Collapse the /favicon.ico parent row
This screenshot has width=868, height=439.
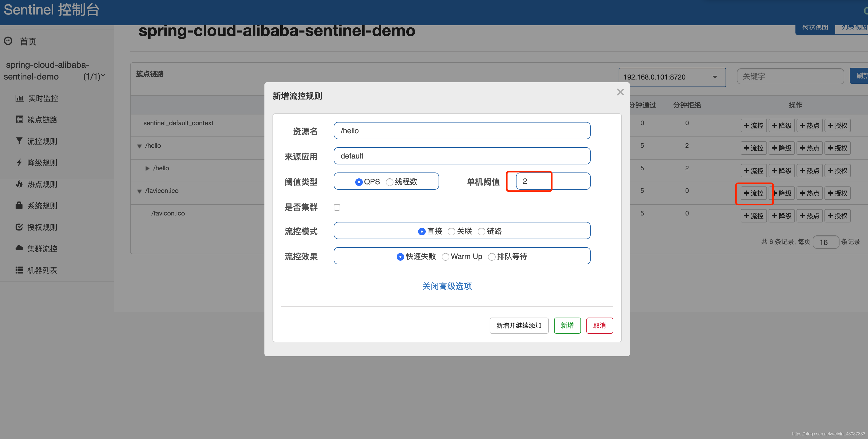pyautogui.click(x=139, y=191)
